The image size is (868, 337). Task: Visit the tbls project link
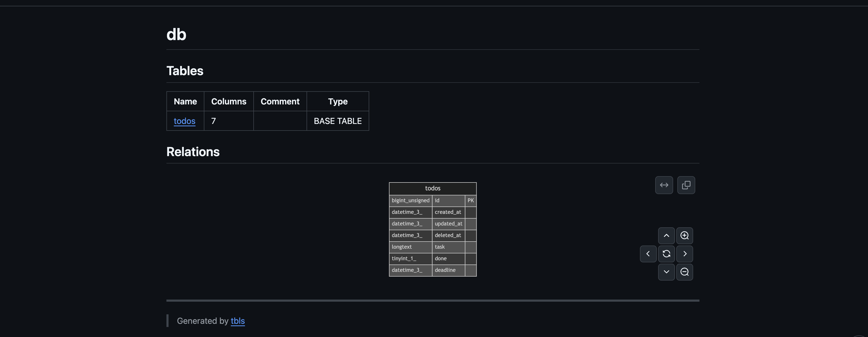click(238, 321)
